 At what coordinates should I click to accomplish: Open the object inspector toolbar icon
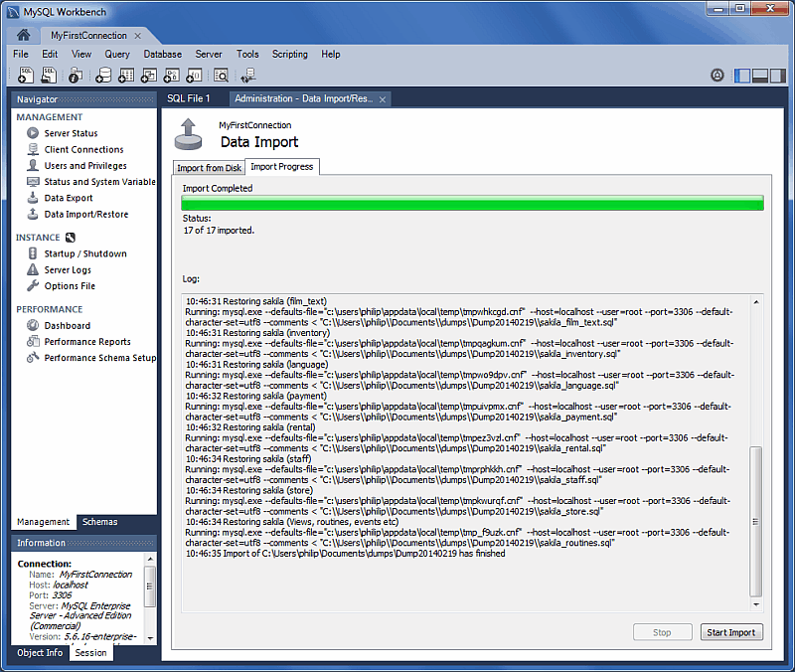pos(76,76)
